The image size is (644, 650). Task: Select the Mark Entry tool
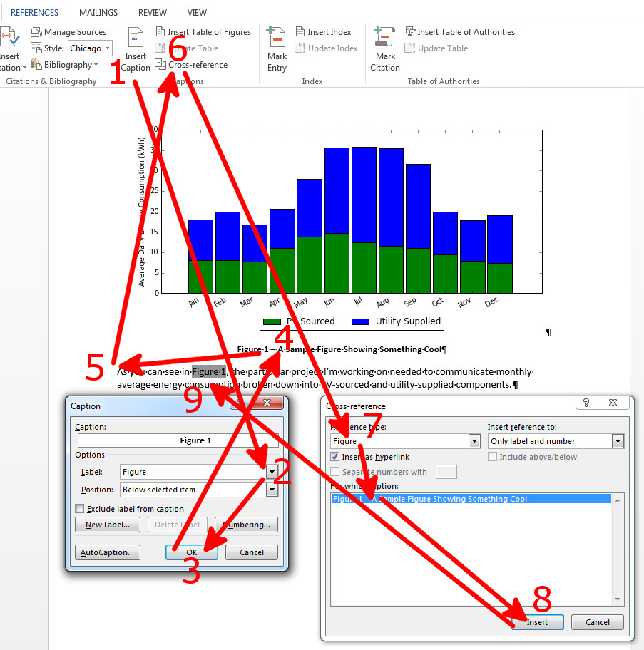[277, 48]
